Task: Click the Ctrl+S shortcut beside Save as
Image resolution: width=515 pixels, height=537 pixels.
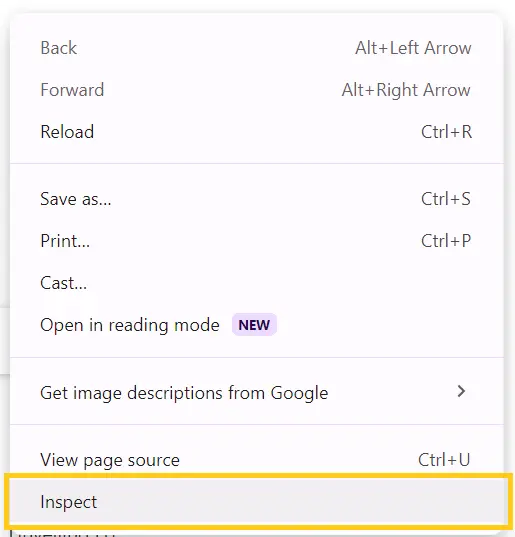Action: (446, 199)
